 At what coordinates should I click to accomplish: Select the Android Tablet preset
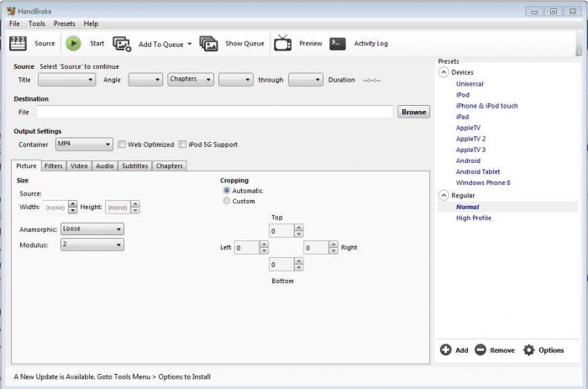point(478,171)
